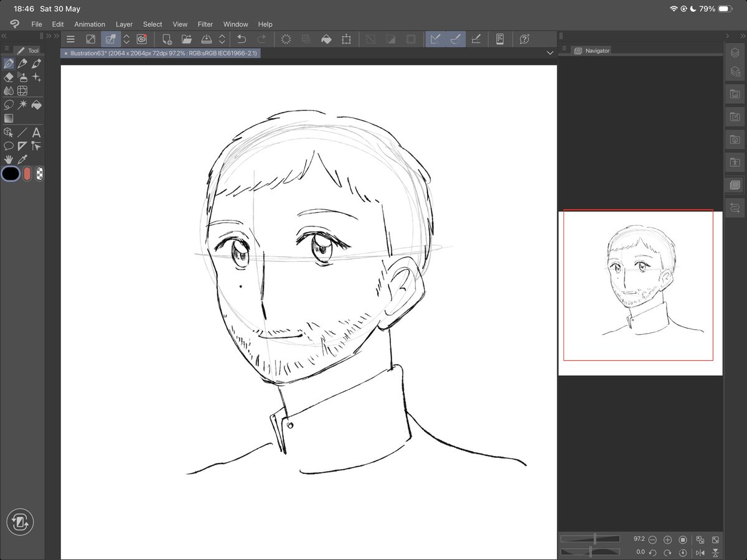Select the Auto select magic wand tool

pos(22,105)
